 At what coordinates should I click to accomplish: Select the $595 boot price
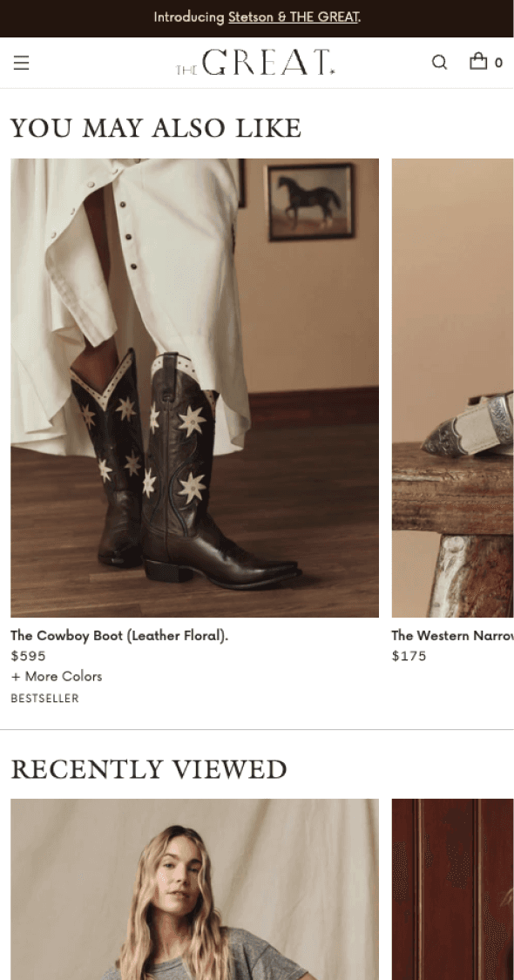28,656
